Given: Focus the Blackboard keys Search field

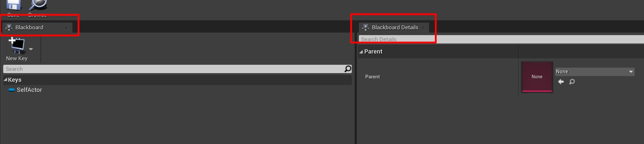Looking at the screenshot, I should coord(174,69).
